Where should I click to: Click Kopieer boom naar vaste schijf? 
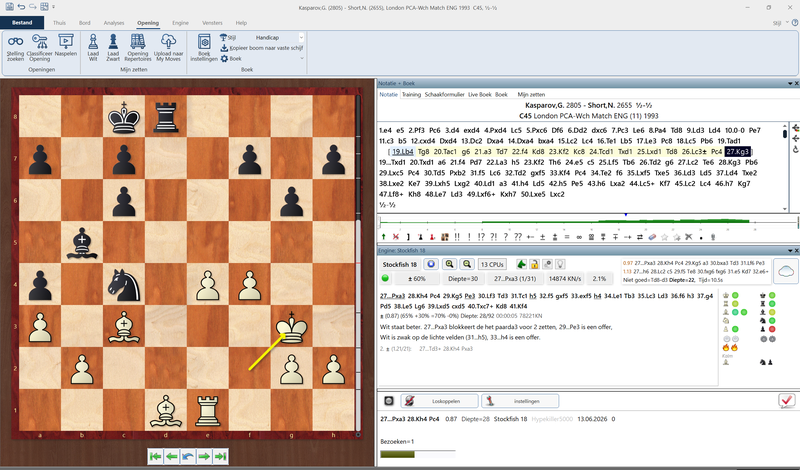(262, 48)
